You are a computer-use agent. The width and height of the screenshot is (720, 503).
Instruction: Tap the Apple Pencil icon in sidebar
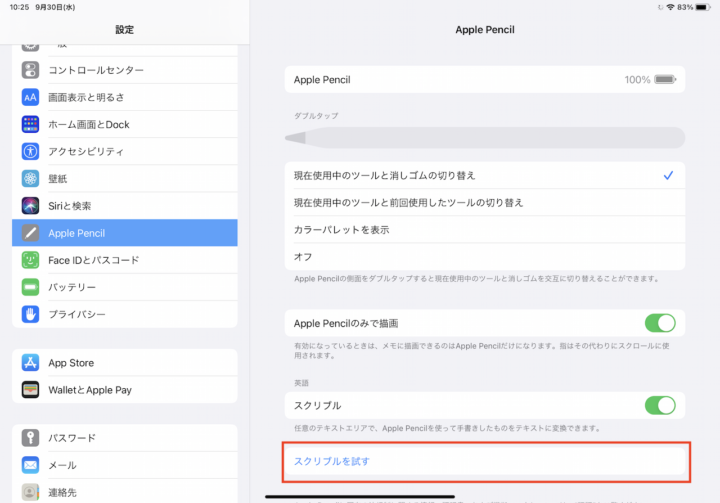[x=30, y=233]
